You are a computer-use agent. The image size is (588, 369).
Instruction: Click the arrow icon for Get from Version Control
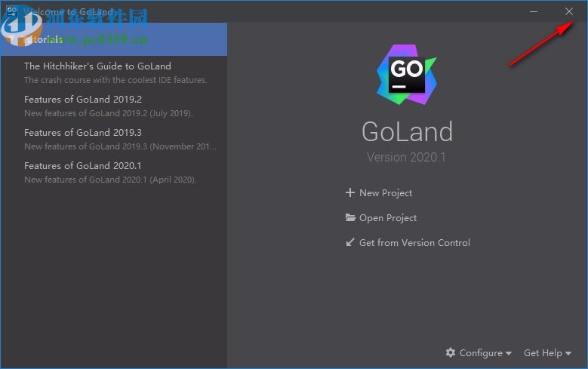click(350, 242)
